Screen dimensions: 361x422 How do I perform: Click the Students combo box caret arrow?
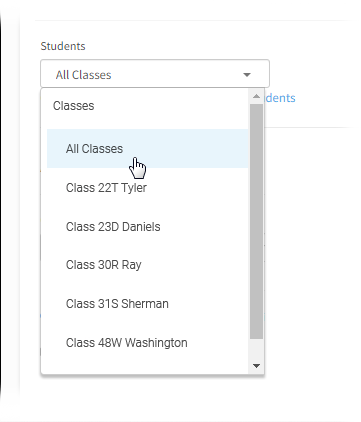(247, 75)
